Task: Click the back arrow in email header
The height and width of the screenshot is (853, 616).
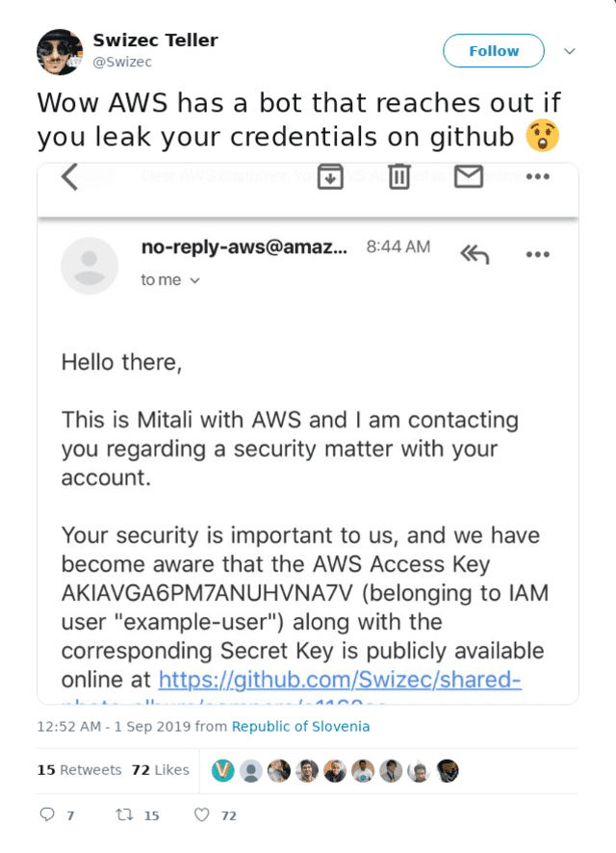Action: [69, 177]
